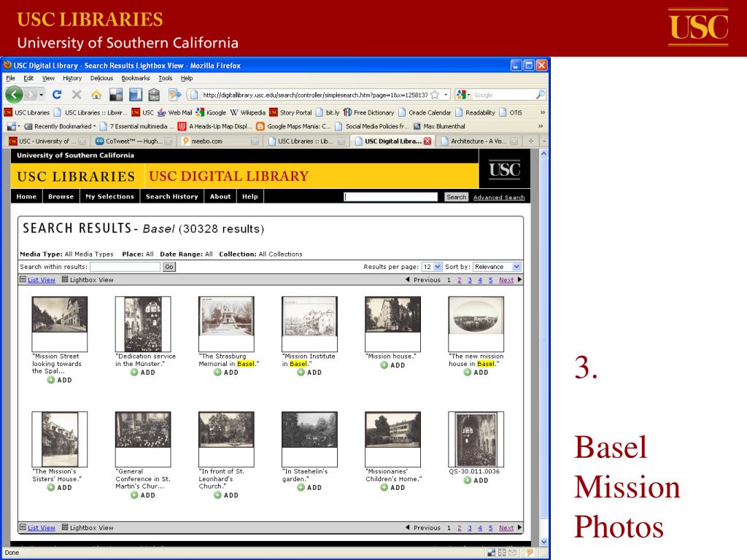
Task: Click ADD under QS-30.011.0036
Action: tap(476, 481)
